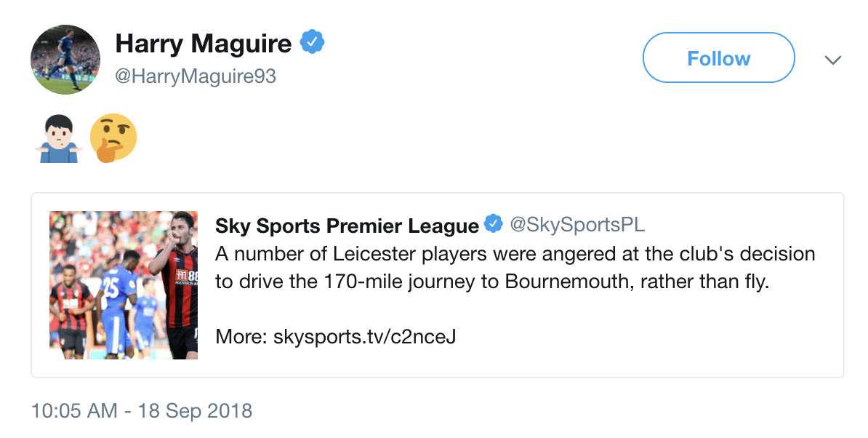
Task: Open the @HarryMaguire93 handle link
Action: click(x=196, y=76)
